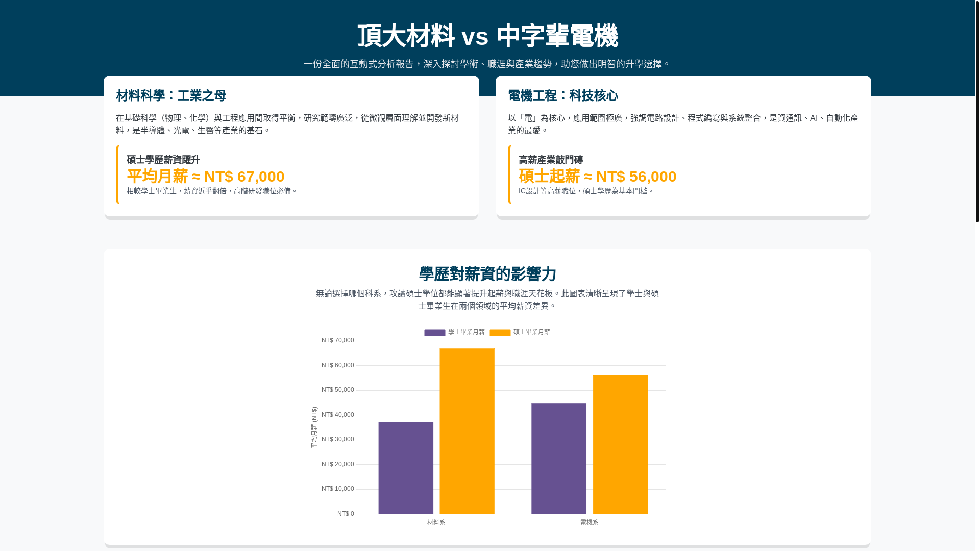This screenshot has height=551, width=980.
Task: Click the y-axis title 平均月薪 (NT$)
Action: point(314,428)
